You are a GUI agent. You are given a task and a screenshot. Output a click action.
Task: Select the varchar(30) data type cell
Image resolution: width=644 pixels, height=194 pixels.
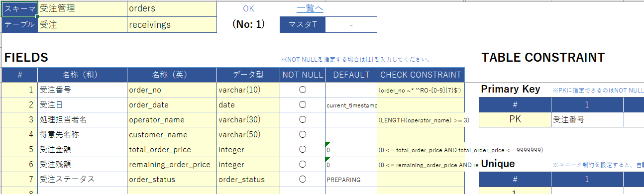click(248, 120)
